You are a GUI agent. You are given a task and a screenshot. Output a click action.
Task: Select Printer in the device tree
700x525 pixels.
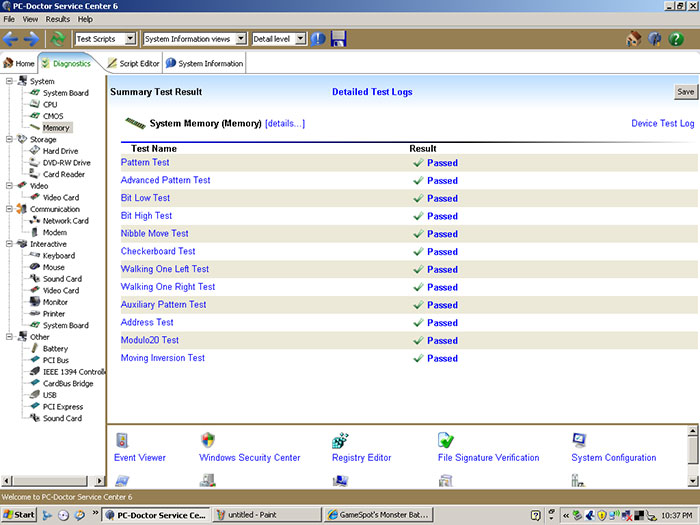[54, 313]
